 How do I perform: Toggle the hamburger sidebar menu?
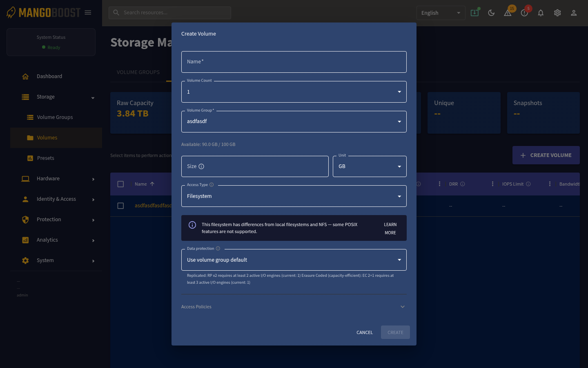(x=88, y=13)
